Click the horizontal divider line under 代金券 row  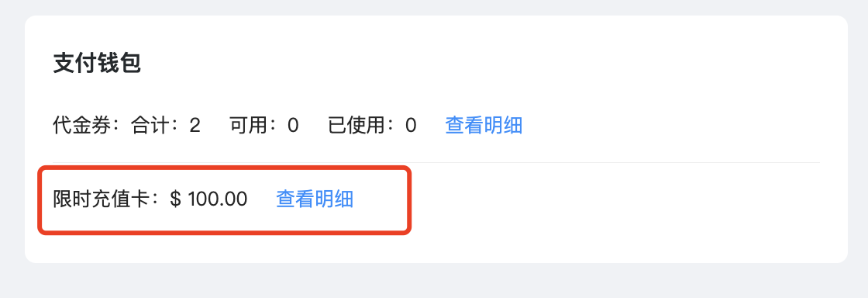pos(436,162)
